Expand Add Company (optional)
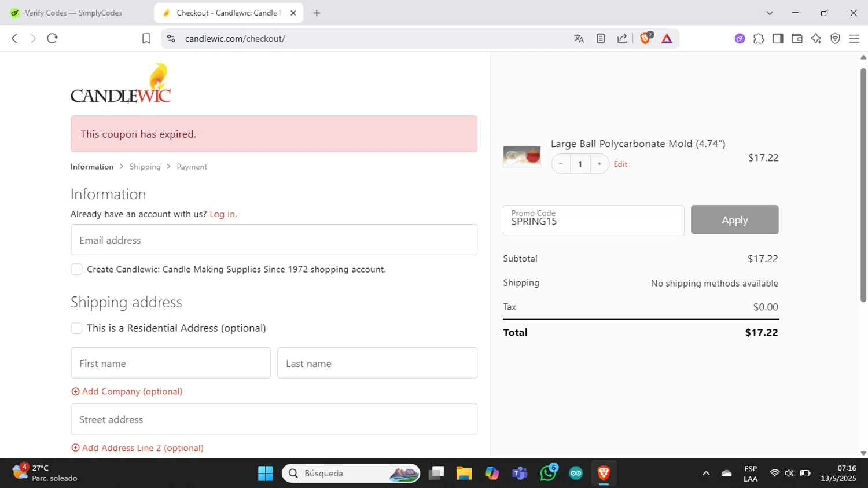Screen dimensions: 868x488 (x=127, y=391)
